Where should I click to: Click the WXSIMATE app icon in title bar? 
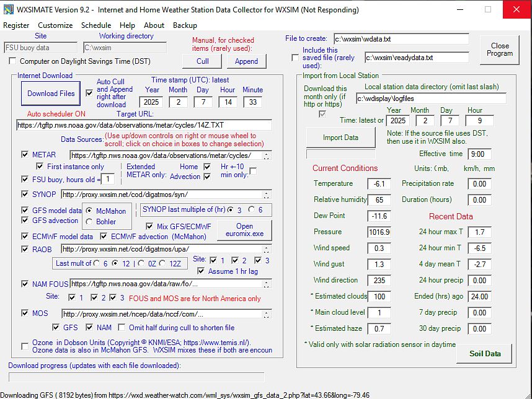click(x=8, y=9)
